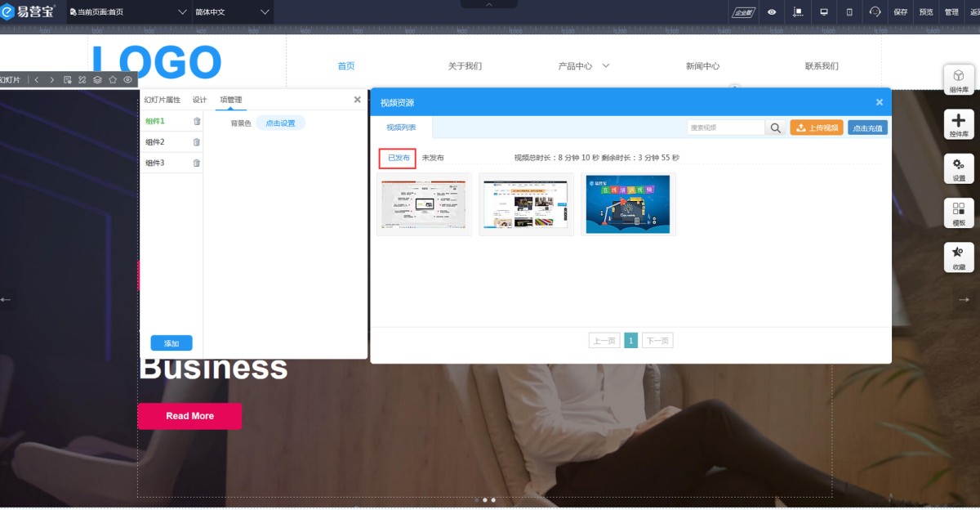Select 组件2 in the component list
This screenshot has width=980, height=510.
(155, 142)
